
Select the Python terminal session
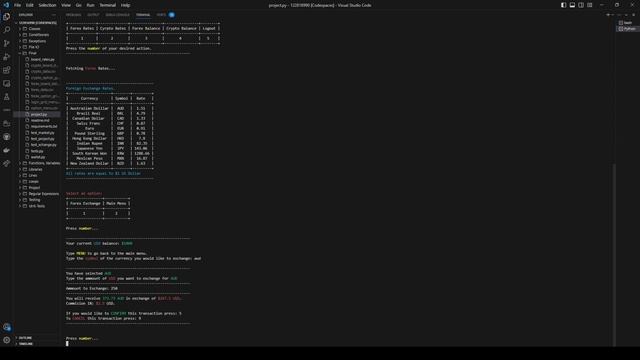[x=627, y=29]
